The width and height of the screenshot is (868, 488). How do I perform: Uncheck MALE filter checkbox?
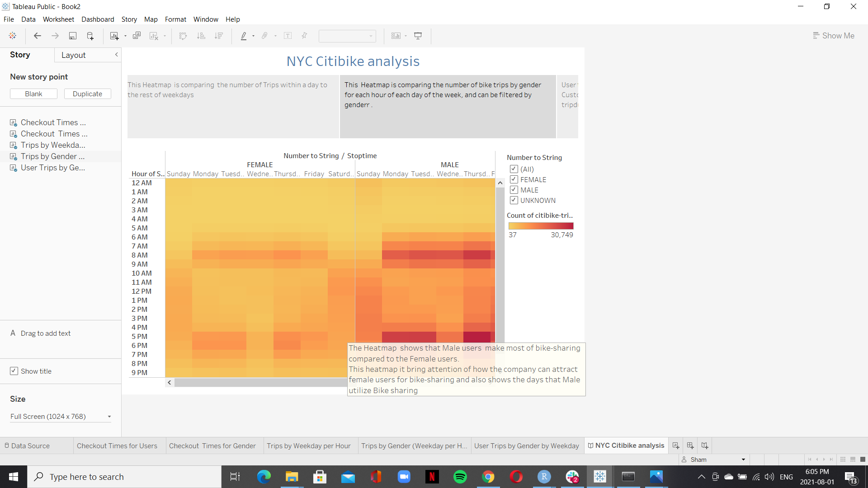pyautogui.click(x=514, y=190)
